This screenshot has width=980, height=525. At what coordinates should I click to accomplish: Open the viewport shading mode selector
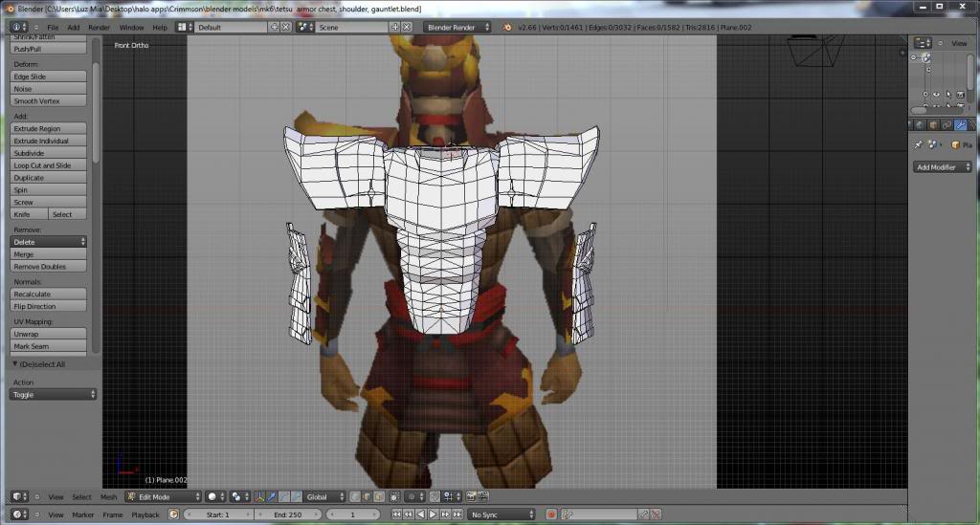pyautogui.click(x=214, y=497)
